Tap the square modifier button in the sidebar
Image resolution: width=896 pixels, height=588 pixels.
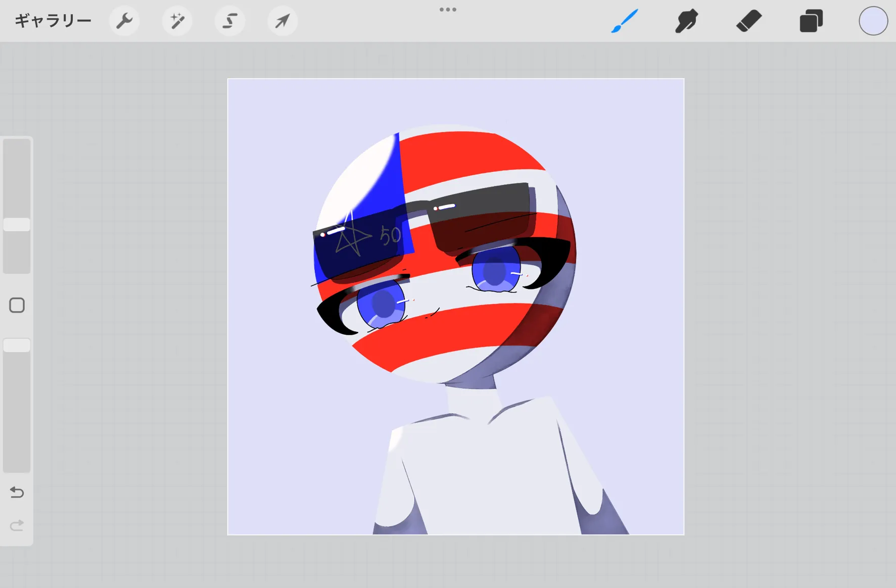[17, 305]
